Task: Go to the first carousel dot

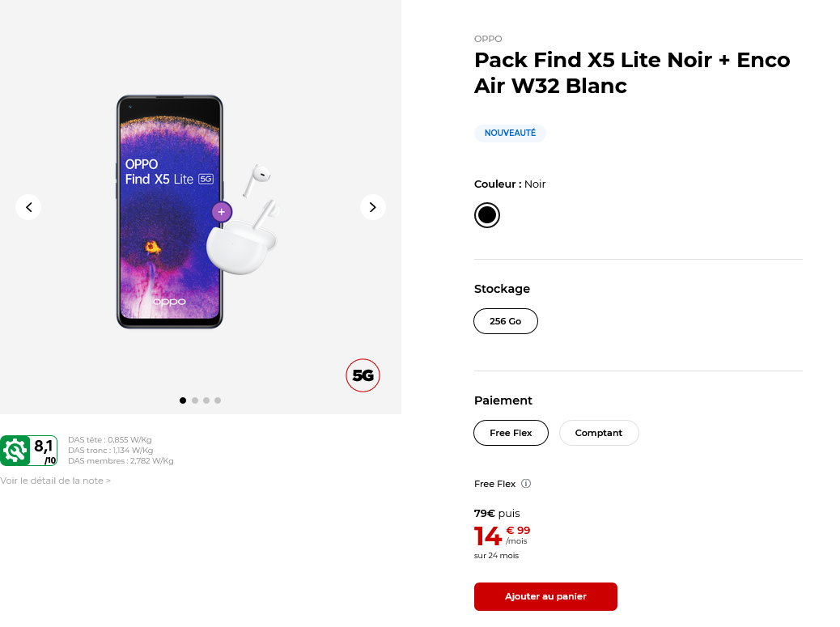Action: pyautogui.click(x=183, y=400)
